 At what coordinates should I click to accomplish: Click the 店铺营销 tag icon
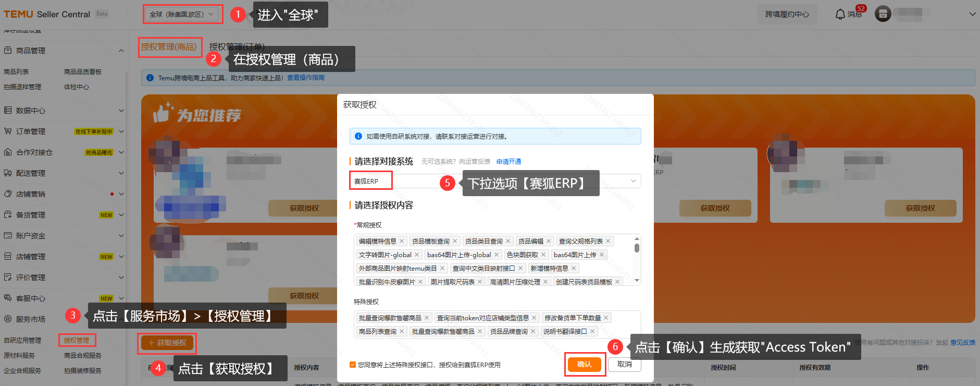tap(8, 194)
